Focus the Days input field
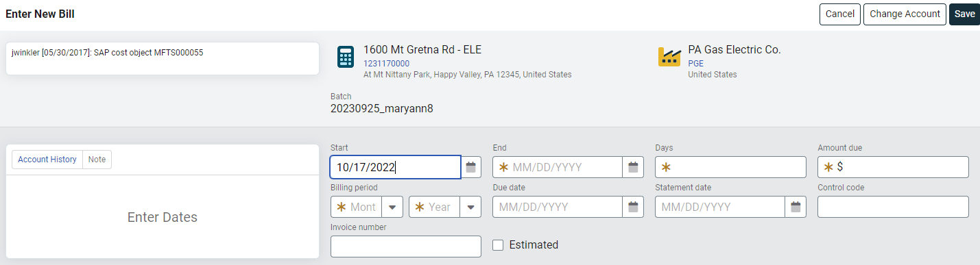This screenshot has height=265, width=980. 730,167
